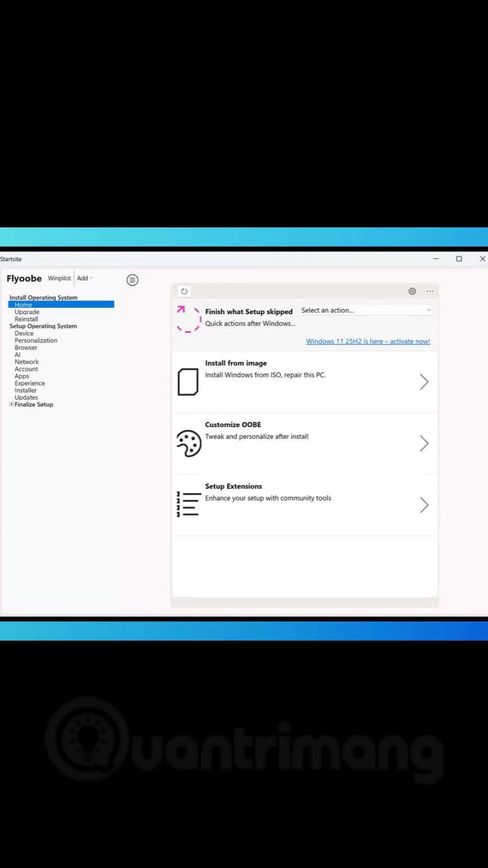The image size is (488, 868).
Task: Open the Add dropdown menu
Action: tap(84, 278)
